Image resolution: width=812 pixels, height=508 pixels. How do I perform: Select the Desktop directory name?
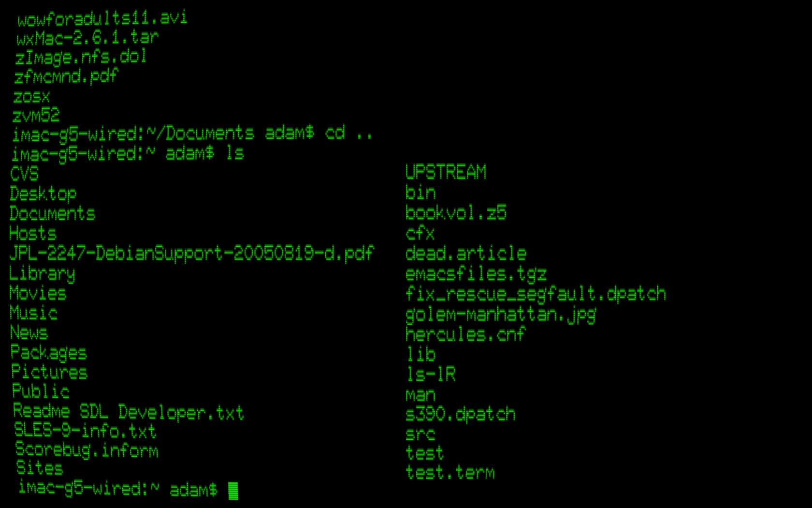pos(43,194)
